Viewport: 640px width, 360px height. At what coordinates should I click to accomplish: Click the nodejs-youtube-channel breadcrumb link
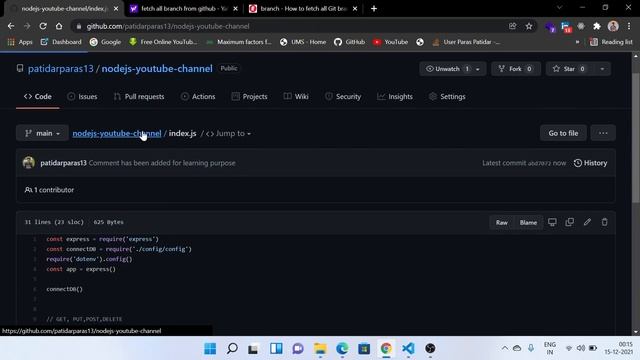(117, 133)
